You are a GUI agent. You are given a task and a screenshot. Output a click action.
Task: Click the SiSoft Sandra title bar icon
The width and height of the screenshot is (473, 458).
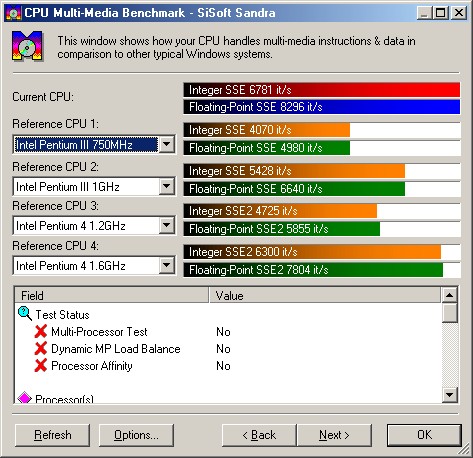click(x=13, y=13)
